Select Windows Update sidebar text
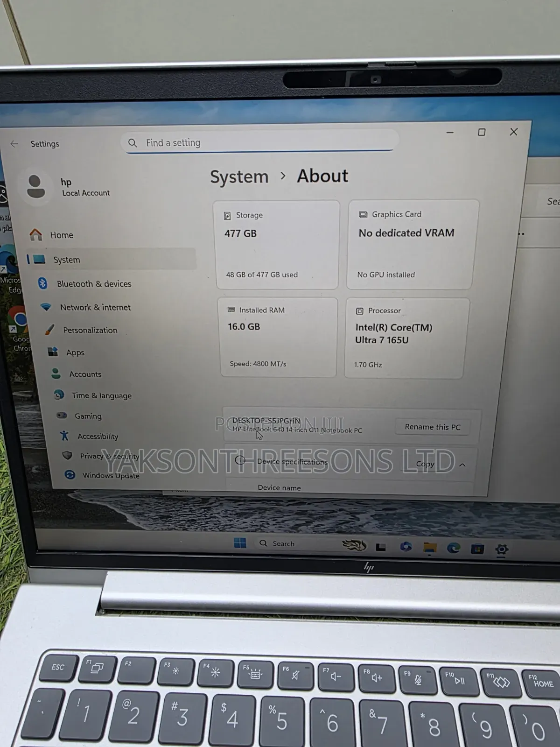 coord(111,475)
